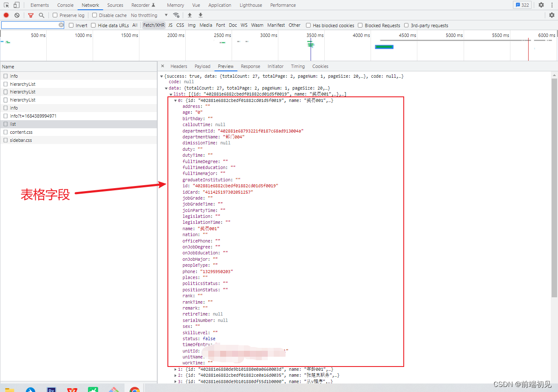The height and width of the screenshot is (392, 558).
Task: Expand list item 2 张楚岚职务
Action: [x=176, y=375]
